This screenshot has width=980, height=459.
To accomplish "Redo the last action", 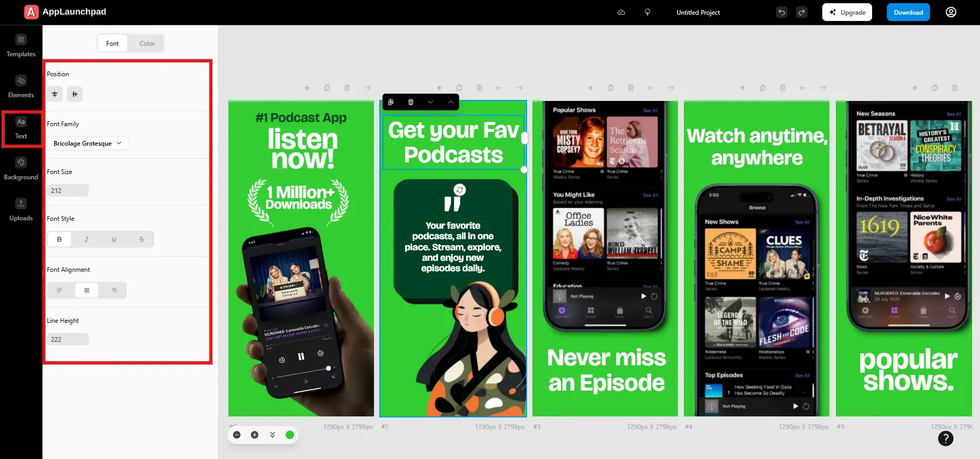I will tap(802, 12).
